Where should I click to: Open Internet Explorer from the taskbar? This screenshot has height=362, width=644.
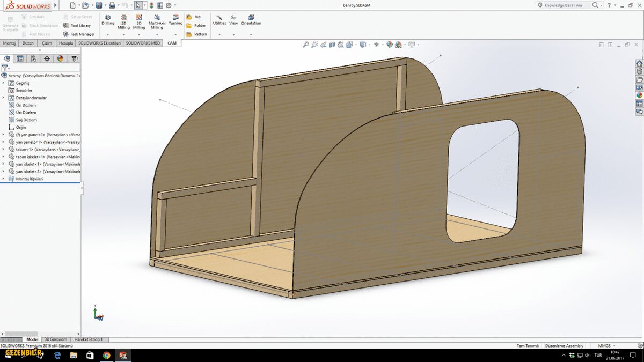pos(57,355)
